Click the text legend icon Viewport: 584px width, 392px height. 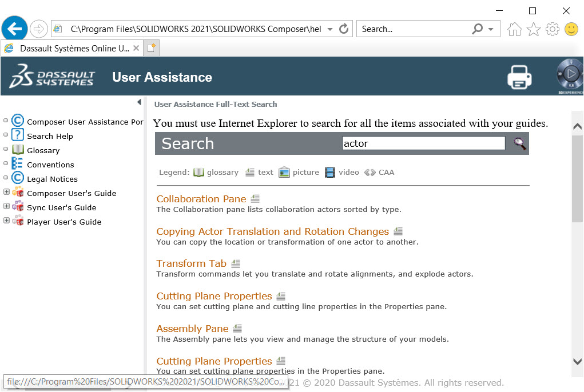pos(250,172)
